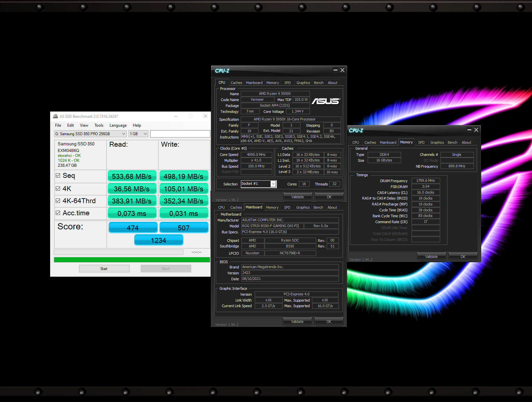Uncheck the Seq benchmark checkbox
This screenshot has width=532, height=402.
[x=58, y=176]
